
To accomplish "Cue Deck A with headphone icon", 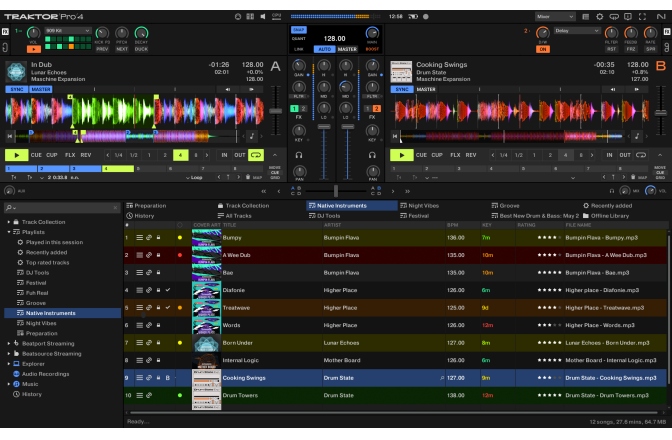I will 299,155.
